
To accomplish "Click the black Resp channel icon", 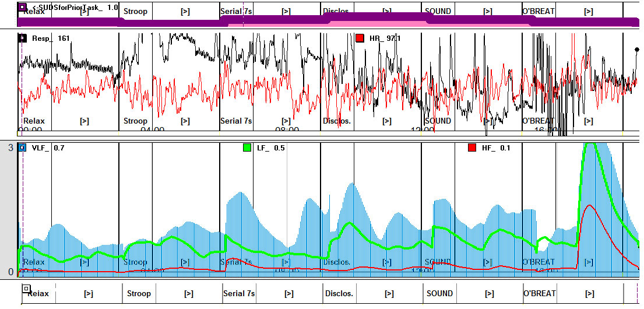I will 22,38.
